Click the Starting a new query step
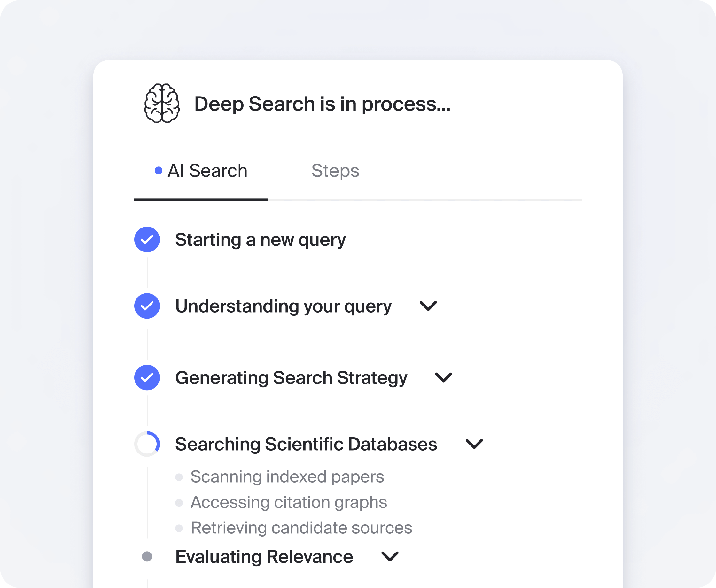The height and width of the screenshot is (588, 716). (261, 240)
